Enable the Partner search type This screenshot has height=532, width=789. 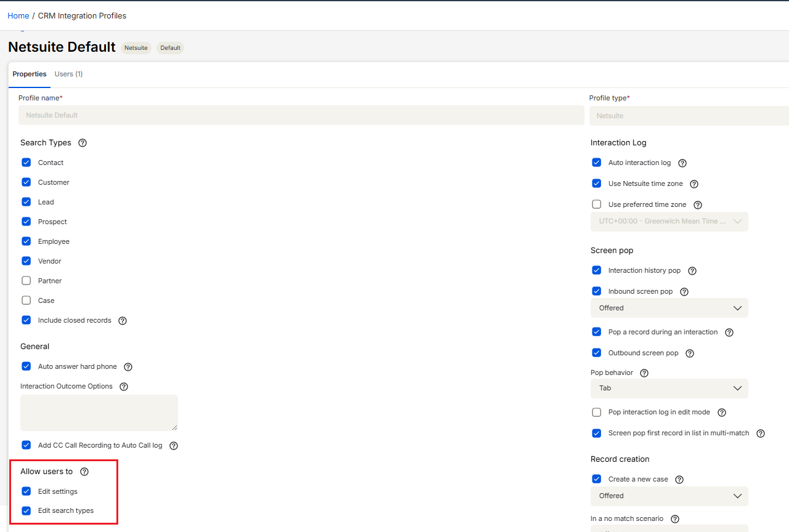click(x=26, y=281)
